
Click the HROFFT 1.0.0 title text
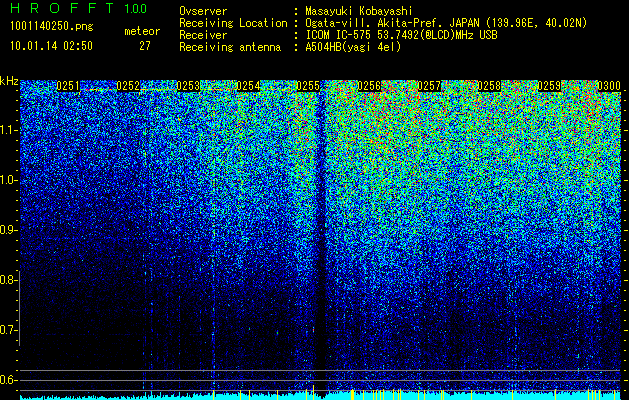[x=78, y=8]
